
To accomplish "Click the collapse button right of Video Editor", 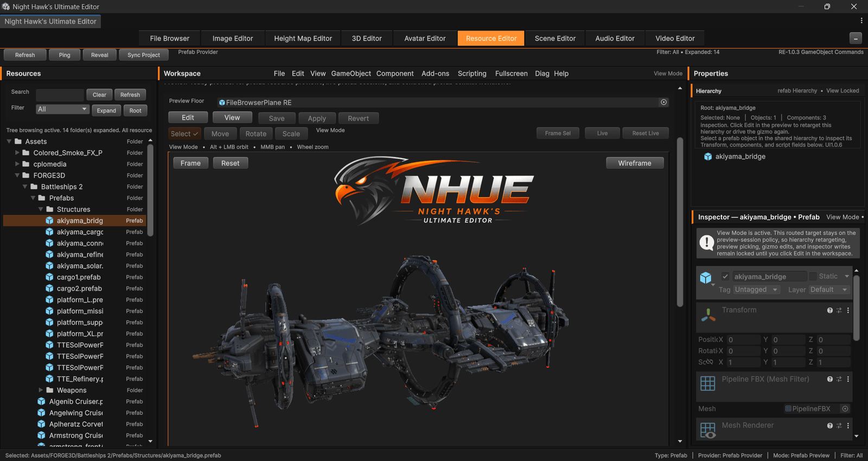I will tap(856, 38).
